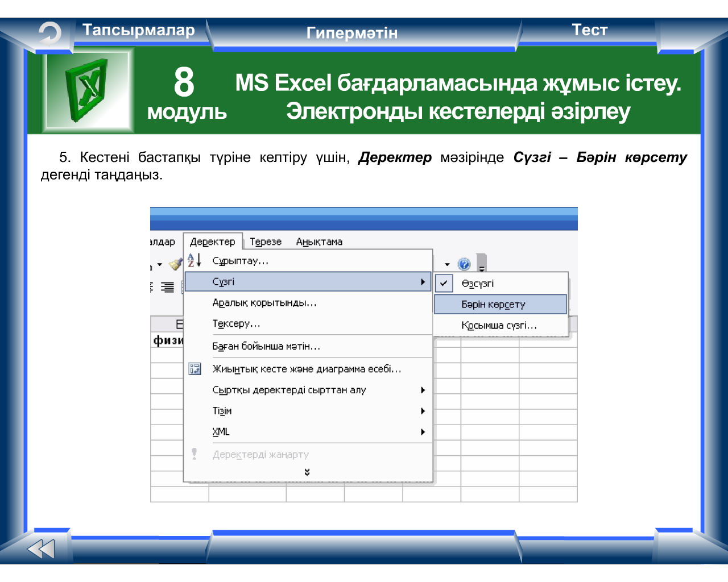Select the Тізім menu entry
728x582 pixels.
[308, 411]
